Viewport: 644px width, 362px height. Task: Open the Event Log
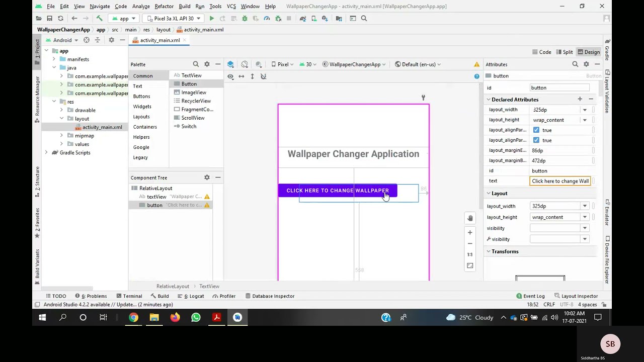point(530,296)
